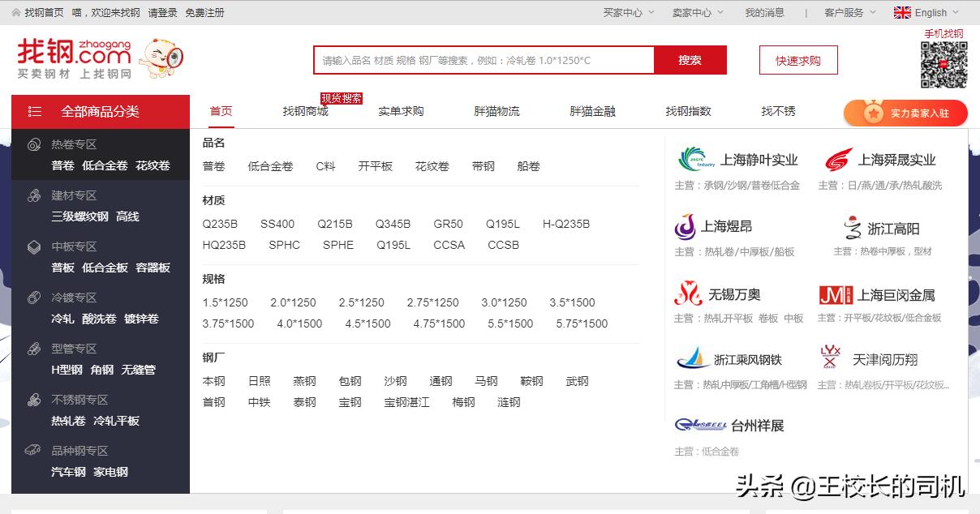The height and width of the screenshot is (514, 980).
Task: Click the 实力卖家入驻 button
Action: coord(905,113)
